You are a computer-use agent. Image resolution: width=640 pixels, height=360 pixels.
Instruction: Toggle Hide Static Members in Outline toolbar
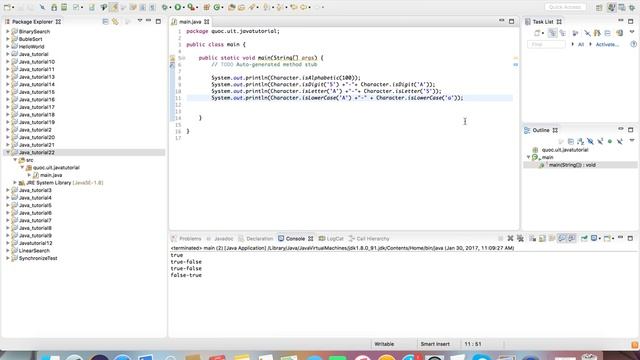tap(600, 142)
